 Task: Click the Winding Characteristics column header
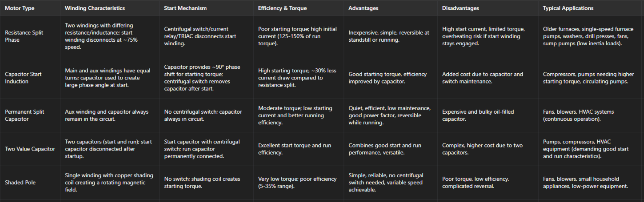(x=95, y=8)
